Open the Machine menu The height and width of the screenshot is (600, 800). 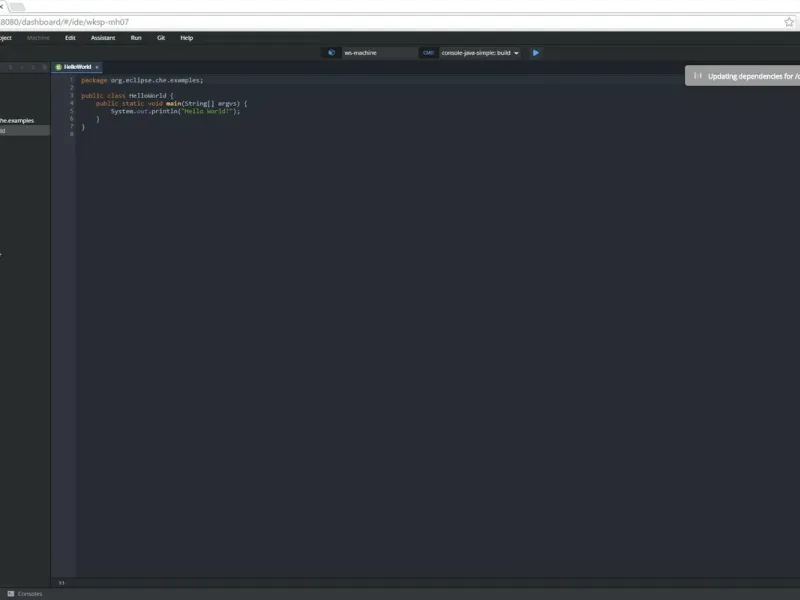click(38, 38)
